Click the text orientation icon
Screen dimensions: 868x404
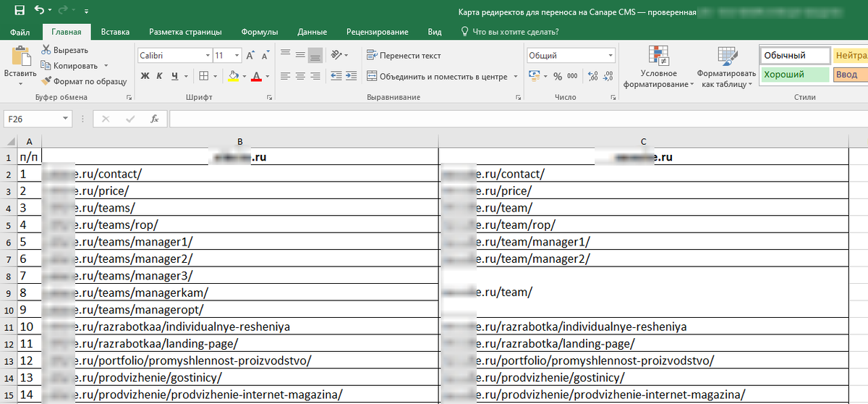337,55
